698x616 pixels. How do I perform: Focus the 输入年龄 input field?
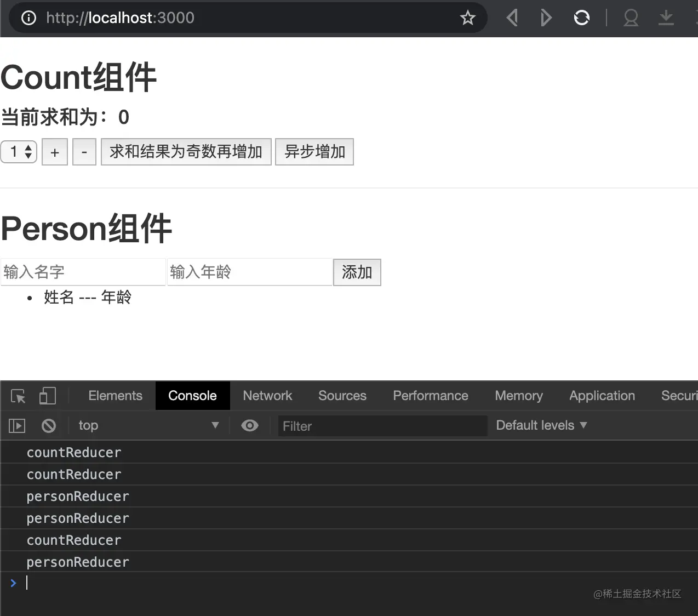click(250, 272)
